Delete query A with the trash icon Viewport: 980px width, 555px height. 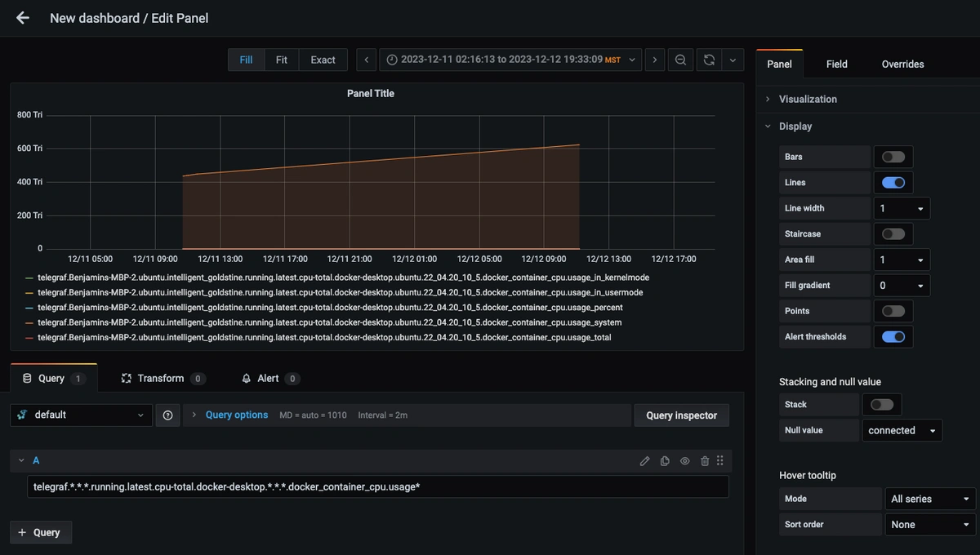click(704, 461)
